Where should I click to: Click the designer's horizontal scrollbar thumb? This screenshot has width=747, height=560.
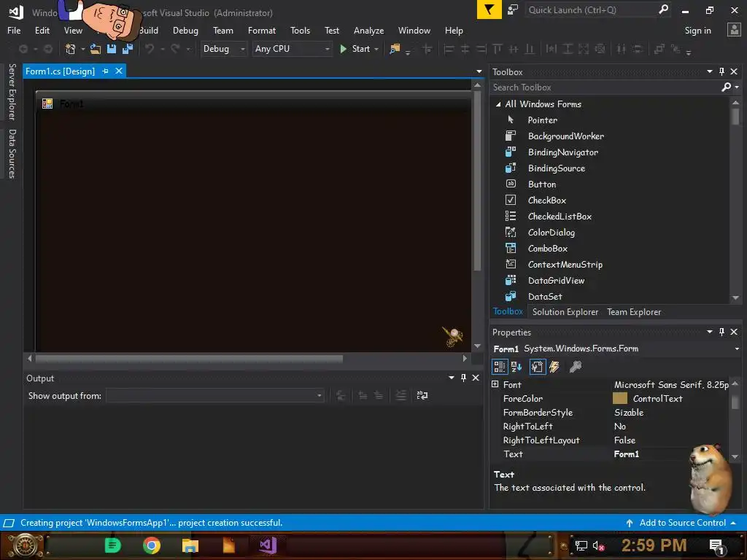(x=189, y=359)
